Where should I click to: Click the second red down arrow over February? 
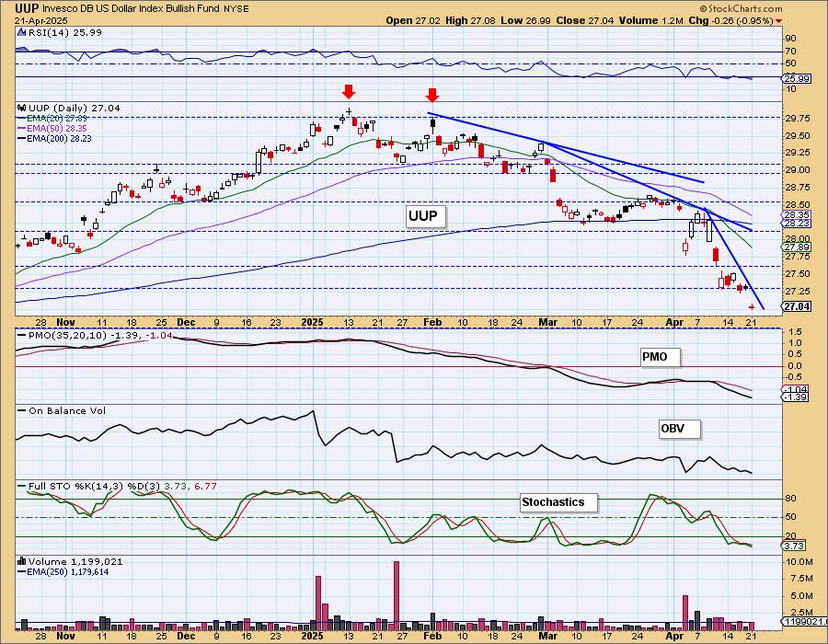click(x=432, y=95)
